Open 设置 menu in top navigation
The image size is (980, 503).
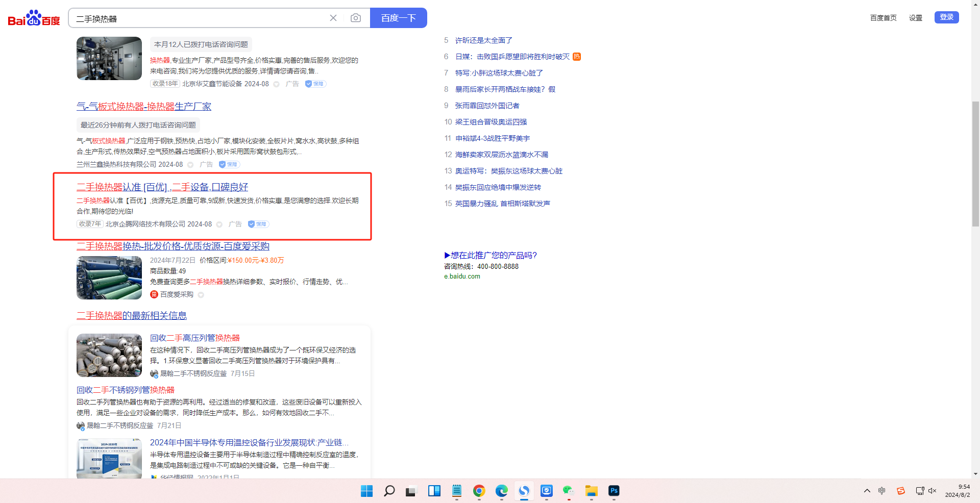pyautogui.click(x=915, y=18)
